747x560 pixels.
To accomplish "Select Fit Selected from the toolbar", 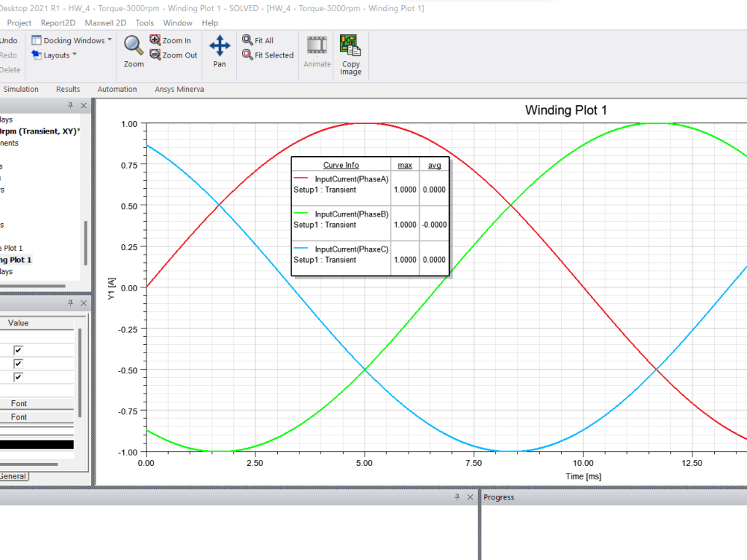I will tap(267, 55).
